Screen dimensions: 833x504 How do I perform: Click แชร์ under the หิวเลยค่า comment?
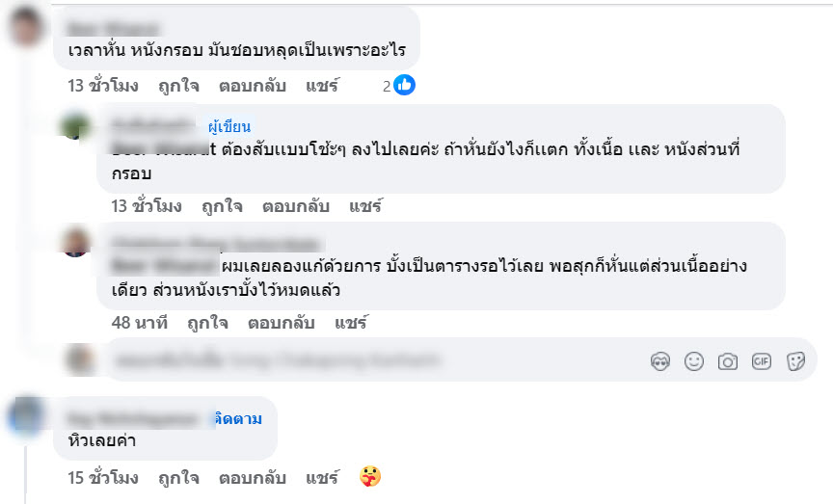(322, 478)
